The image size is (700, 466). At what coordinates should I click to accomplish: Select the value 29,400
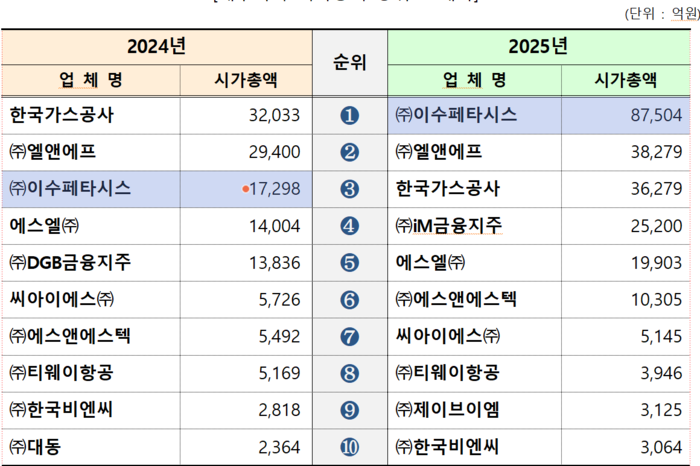click(x=275, y=152)
